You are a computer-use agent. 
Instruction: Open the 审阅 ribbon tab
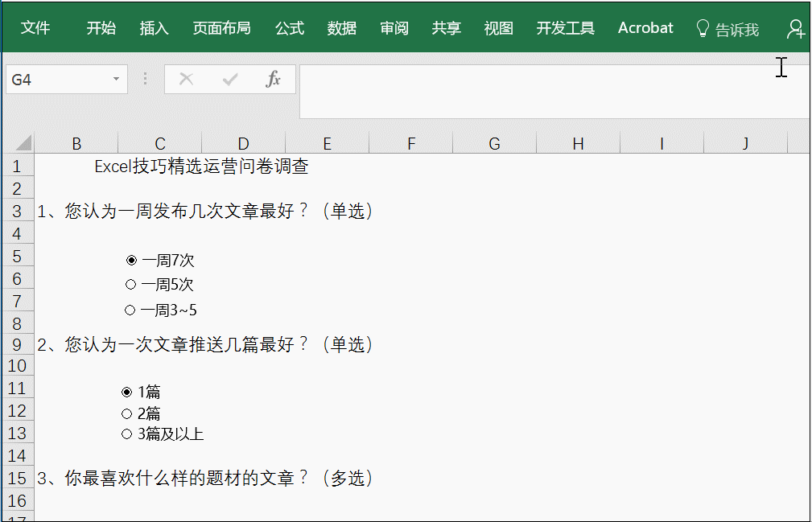tap(394, 28)
